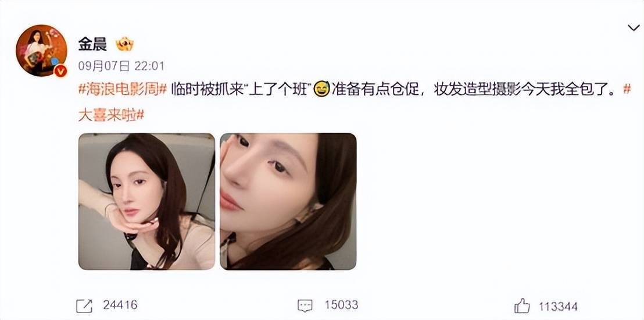644x320 pixels.
Task: Enlarge the first photo with hand under chin
Action: tap(146, 201)
